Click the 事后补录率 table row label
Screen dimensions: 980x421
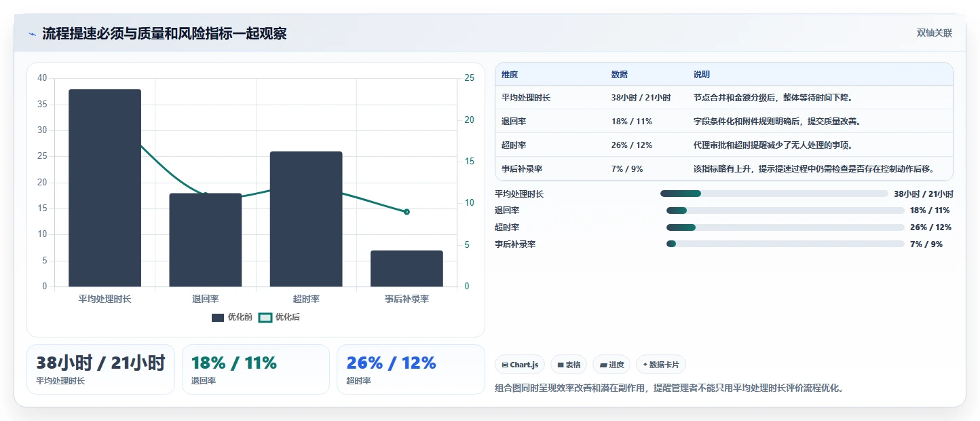522,169
